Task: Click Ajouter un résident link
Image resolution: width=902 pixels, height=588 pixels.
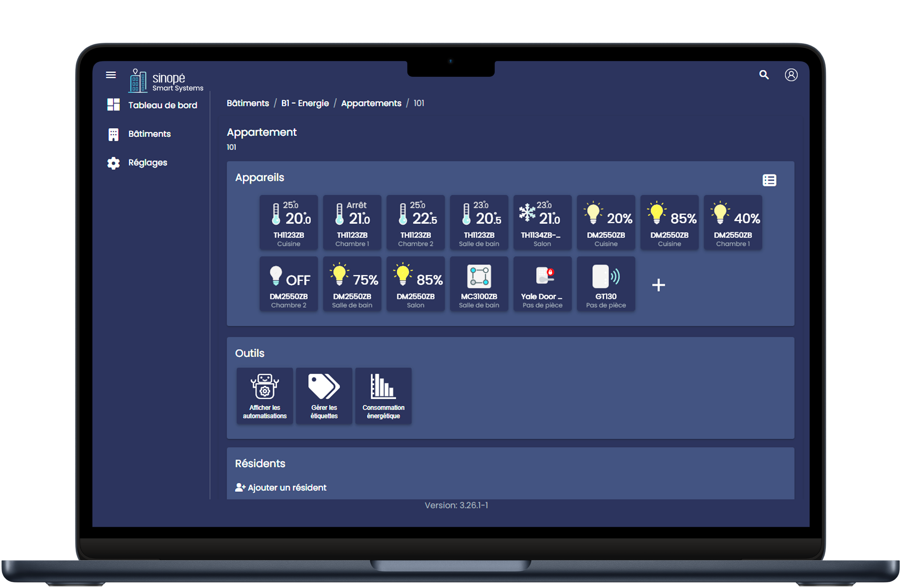Action: (281, 488)
